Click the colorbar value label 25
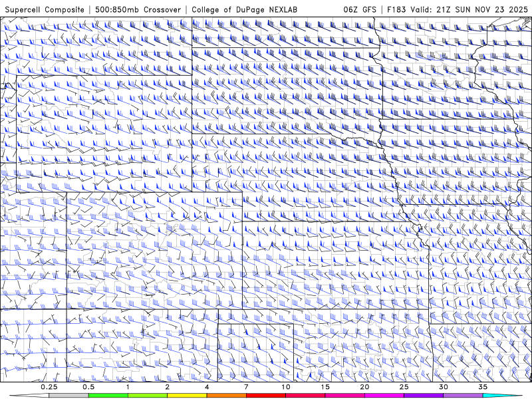Screen dimensions: 532x399 (404, 387)
